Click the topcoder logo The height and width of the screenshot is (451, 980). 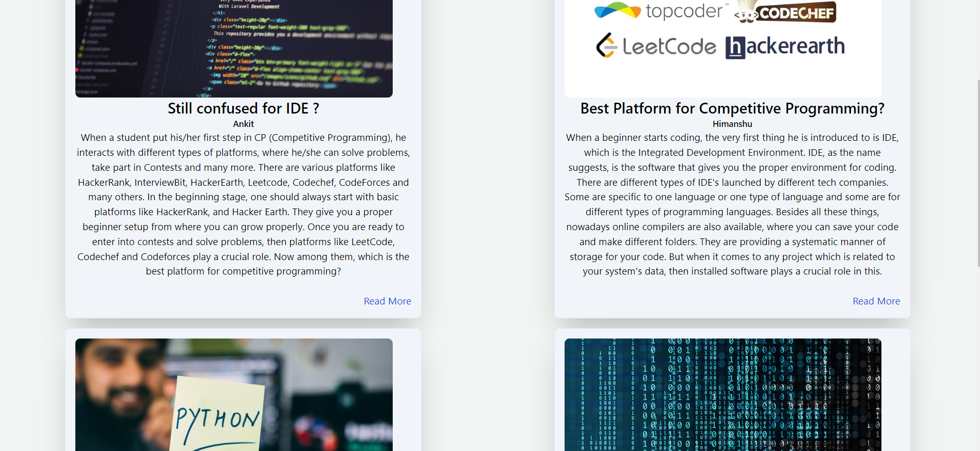click(x=662, y=11)
